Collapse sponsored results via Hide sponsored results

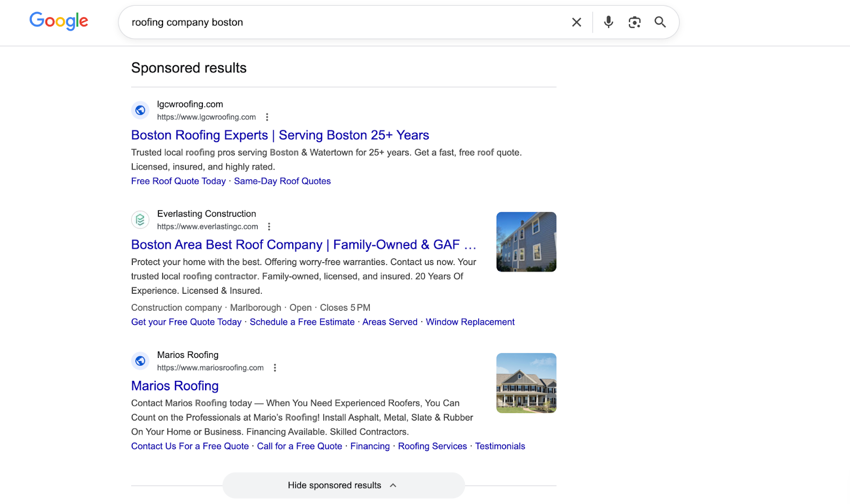pyautogui.click(x=343, y=485)
